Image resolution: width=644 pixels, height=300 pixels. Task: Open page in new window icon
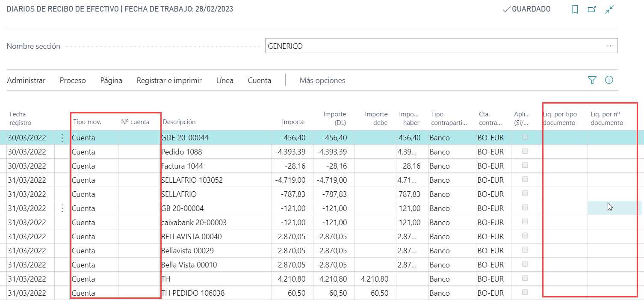[592, 9]
